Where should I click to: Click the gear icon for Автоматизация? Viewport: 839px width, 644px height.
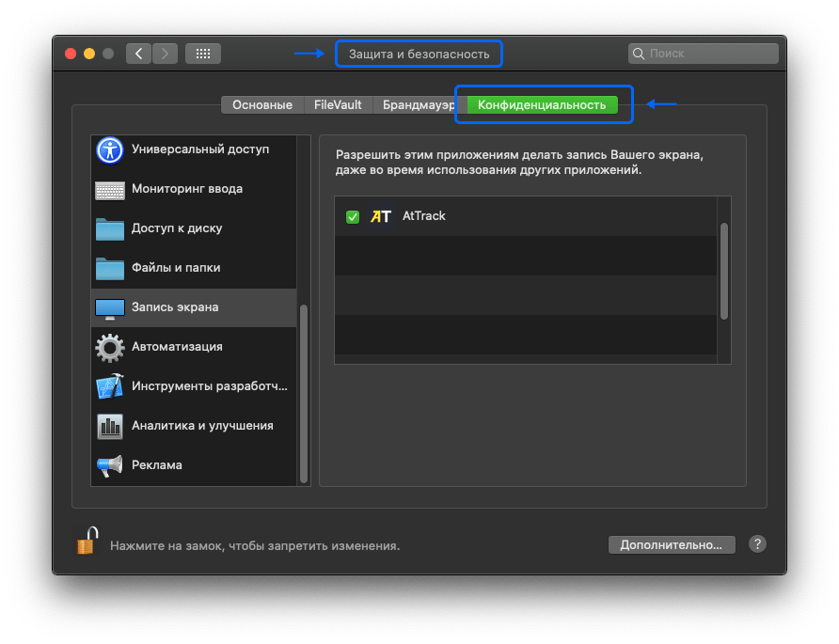click(x=110, y=348)
